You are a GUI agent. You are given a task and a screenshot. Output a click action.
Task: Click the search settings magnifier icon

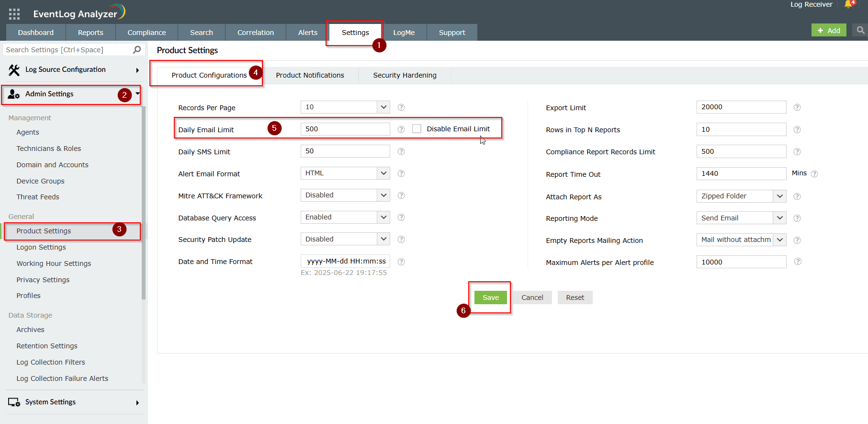[x=137, y=49]
